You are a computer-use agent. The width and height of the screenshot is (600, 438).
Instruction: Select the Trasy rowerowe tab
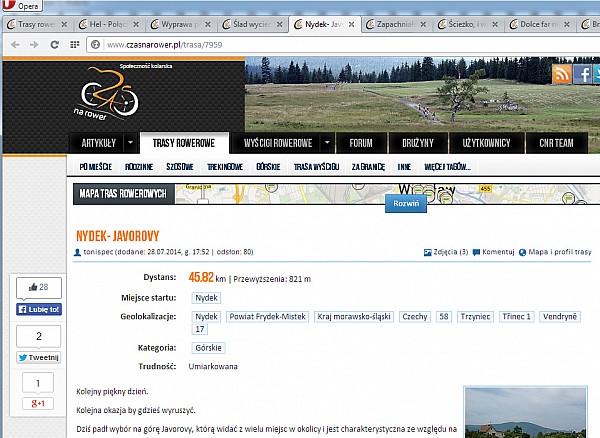point(184,143)
